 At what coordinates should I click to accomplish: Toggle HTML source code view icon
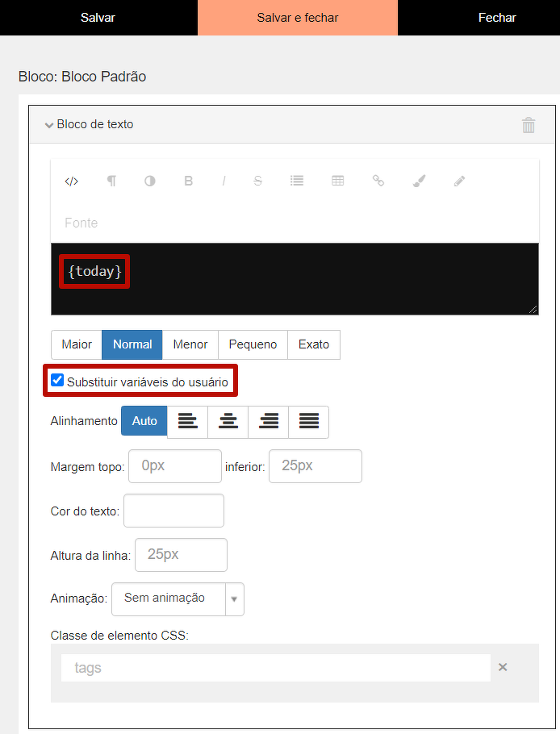(71, 181)
